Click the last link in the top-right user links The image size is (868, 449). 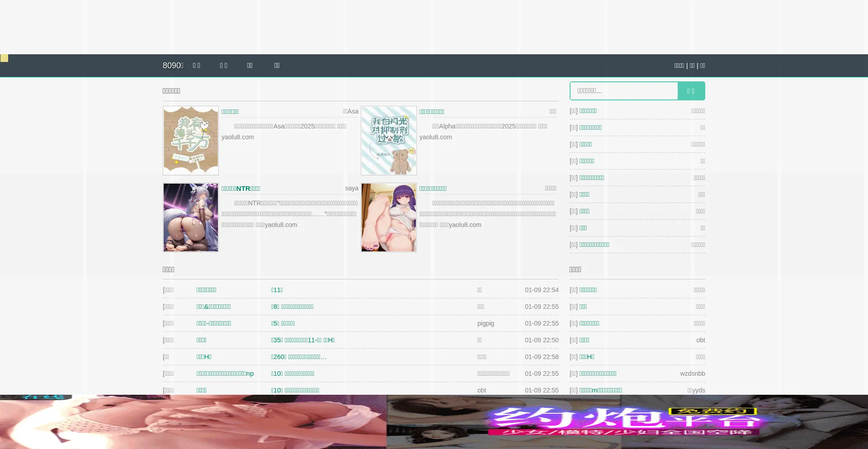703,66
